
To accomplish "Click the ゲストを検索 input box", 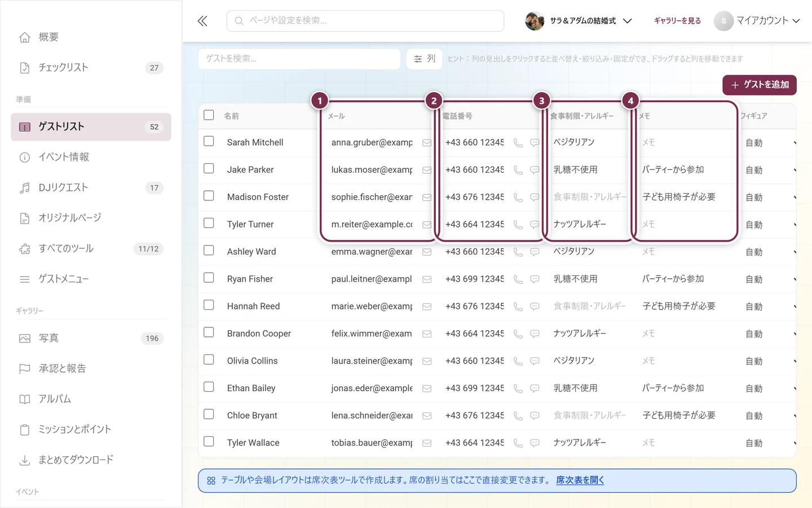I will point(299,59).
